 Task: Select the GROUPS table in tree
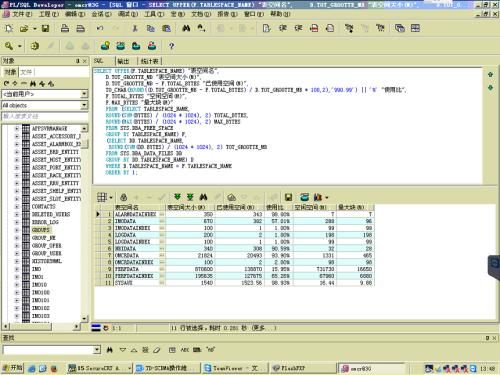point(41,230)
